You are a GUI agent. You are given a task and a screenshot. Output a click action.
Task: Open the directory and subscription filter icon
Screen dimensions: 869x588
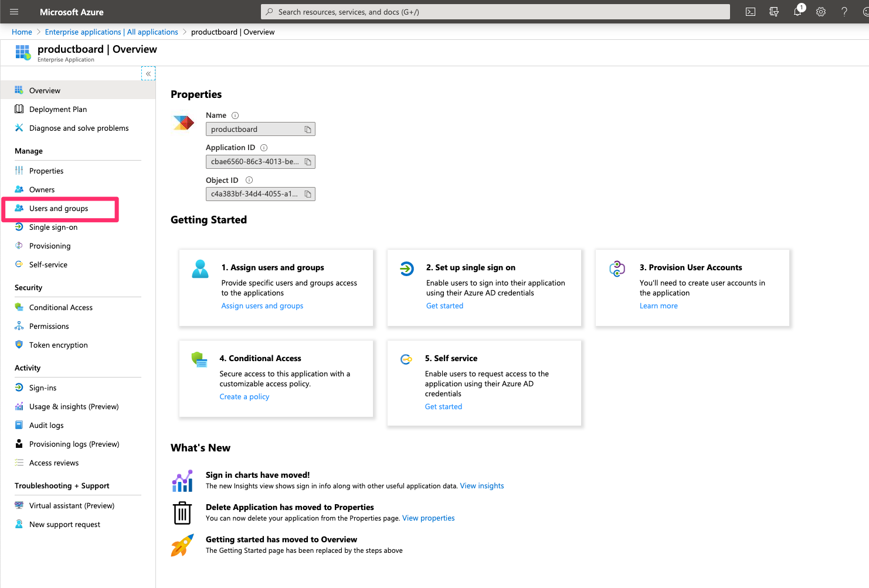click(x=774, y=12)
